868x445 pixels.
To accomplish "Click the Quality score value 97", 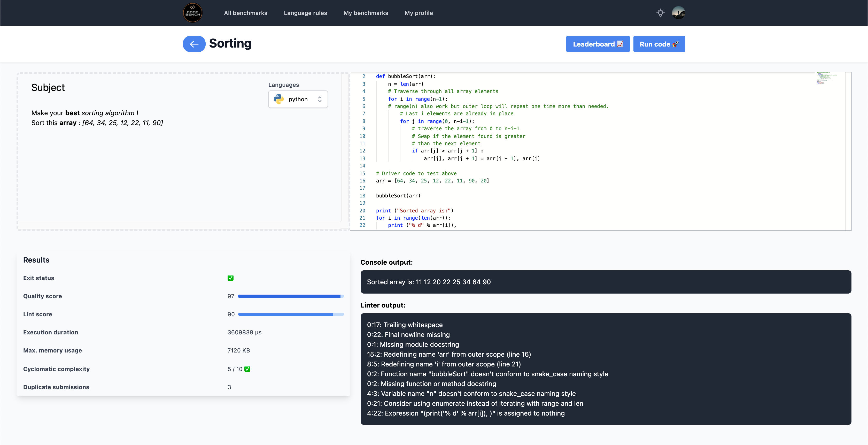I will pyautogui.click(x=230, y=296).
